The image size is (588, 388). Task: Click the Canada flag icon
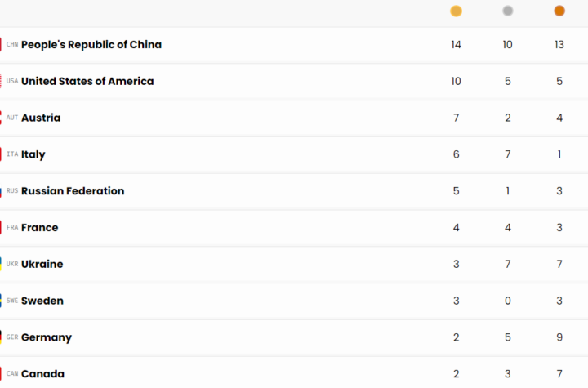2,374
